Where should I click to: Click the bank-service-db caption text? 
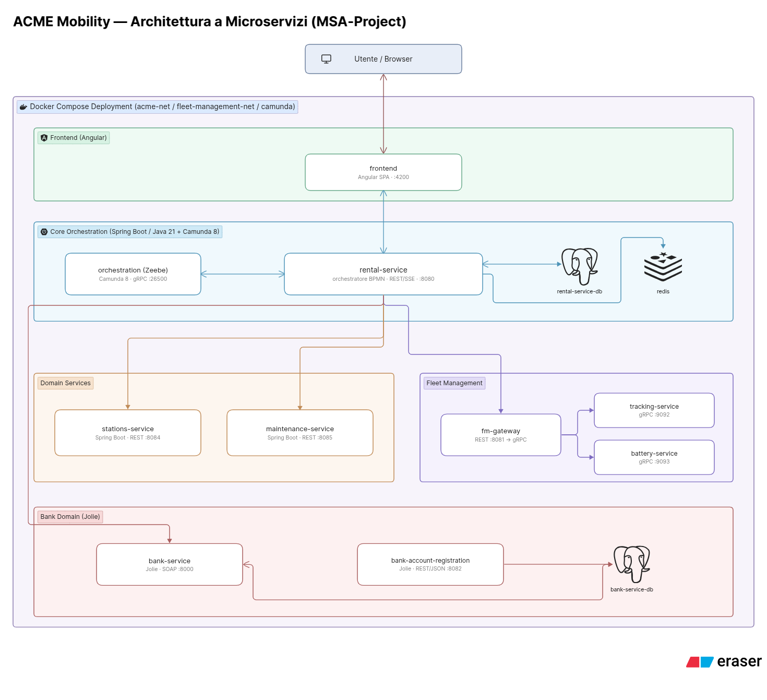tap(631, 589)
